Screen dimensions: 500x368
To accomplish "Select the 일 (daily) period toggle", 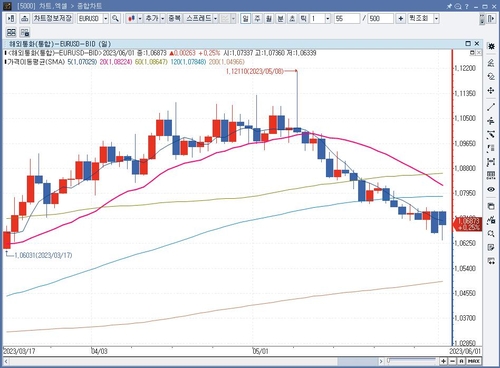I will point(246,19).
